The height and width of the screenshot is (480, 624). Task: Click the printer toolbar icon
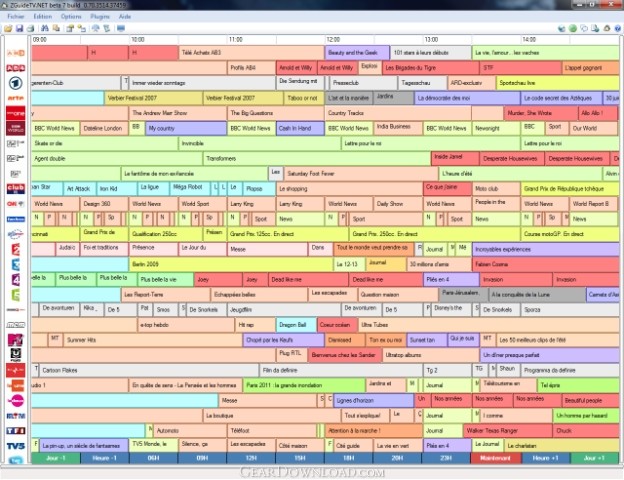click(30, 28)
